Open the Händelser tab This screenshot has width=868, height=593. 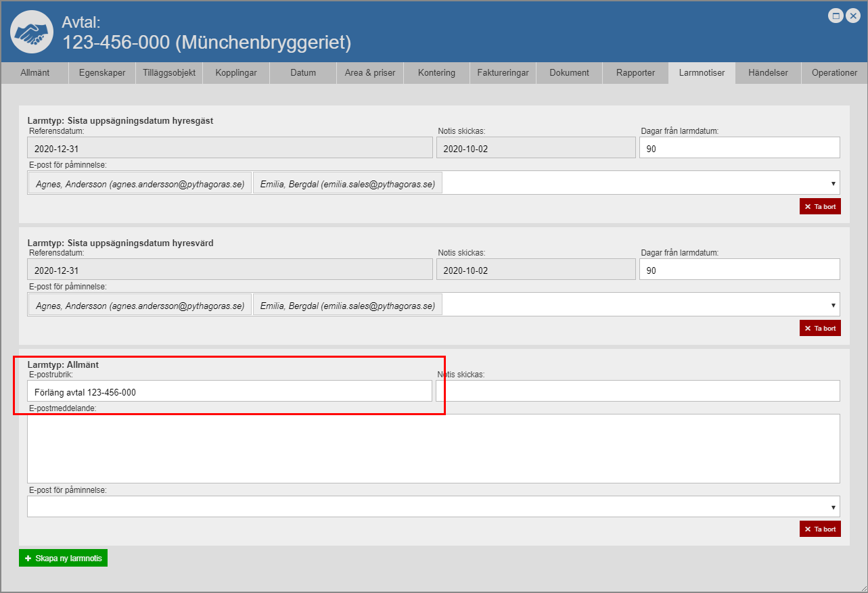point(768,73)
